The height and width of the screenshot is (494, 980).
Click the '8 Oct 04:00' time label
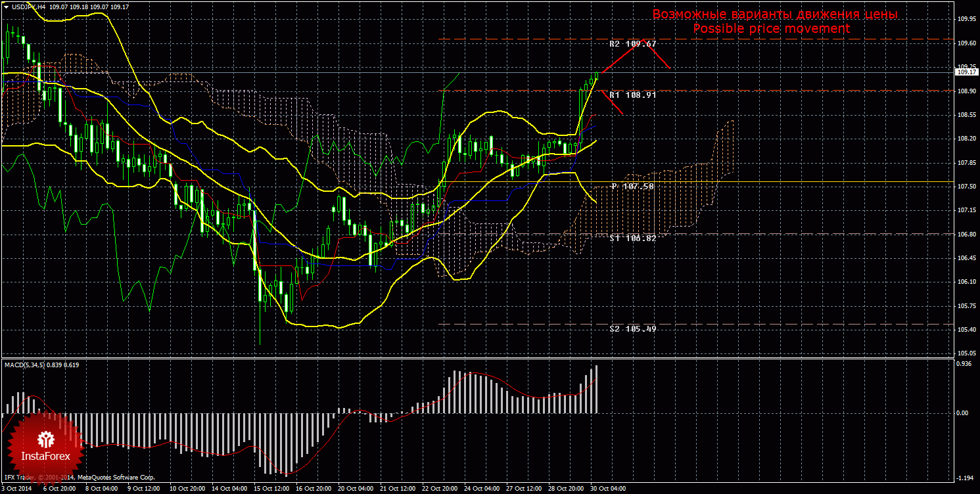pyautogui.click(x=102, y=489)
